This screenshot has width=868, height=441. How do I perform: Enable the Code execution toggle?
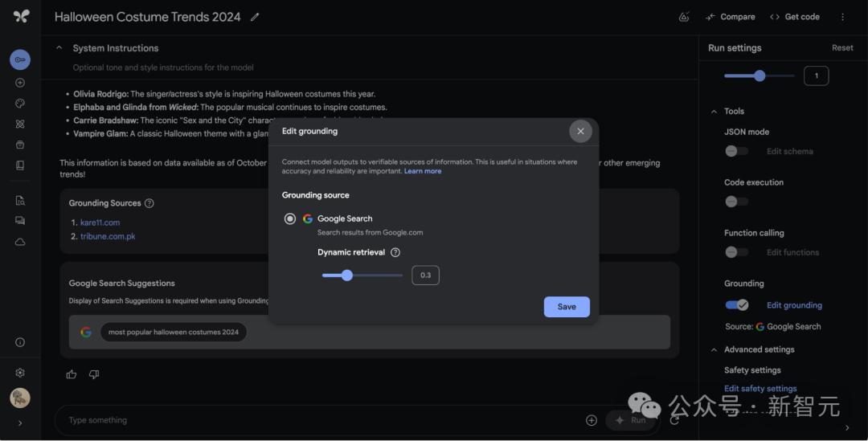[x=736, y=202]
